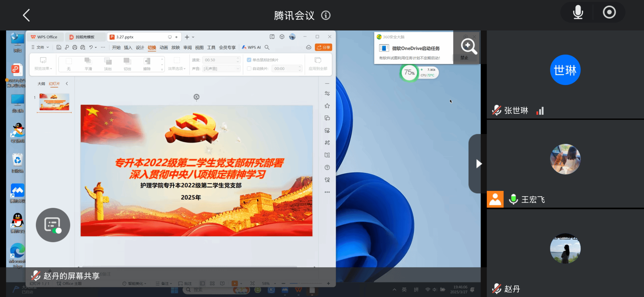Open the meeting info icon beside 腾讯会议
The width and height of the screenshot is (644, 297).
coord(326,15)
